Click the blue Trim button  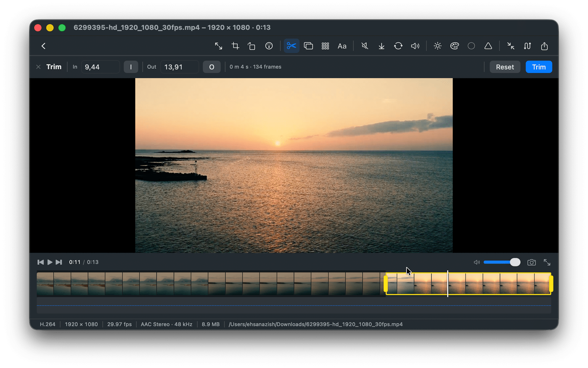tap(539, 67)
